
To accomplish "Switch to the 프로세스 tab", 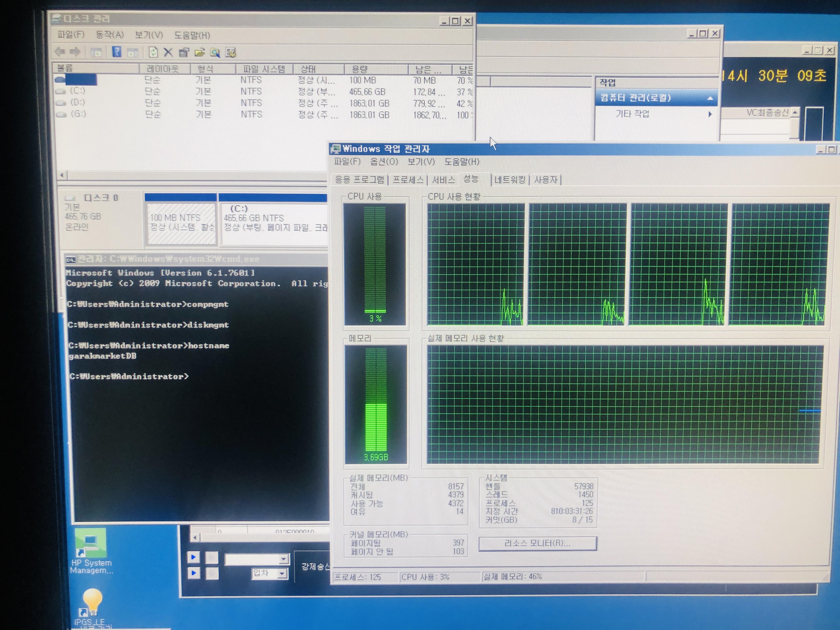I will pyautogui.click(x=408, y=180).
